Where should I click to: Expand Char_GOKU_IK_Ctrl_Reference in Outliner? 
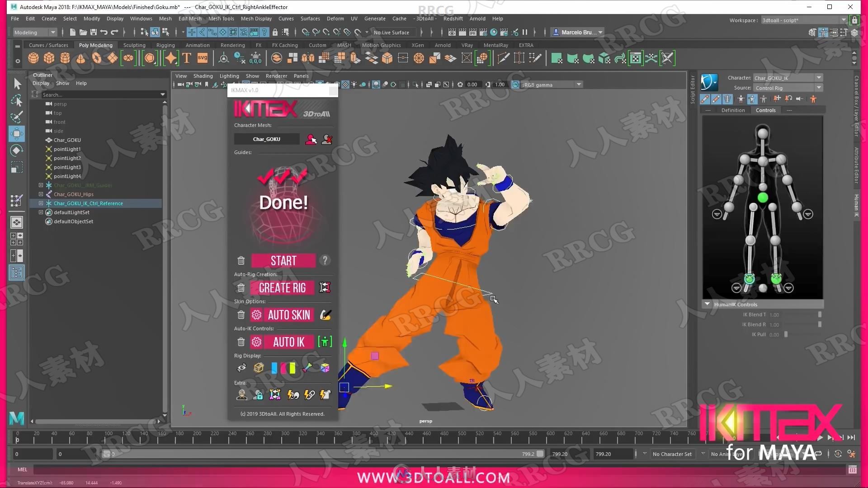coord(41,203)
